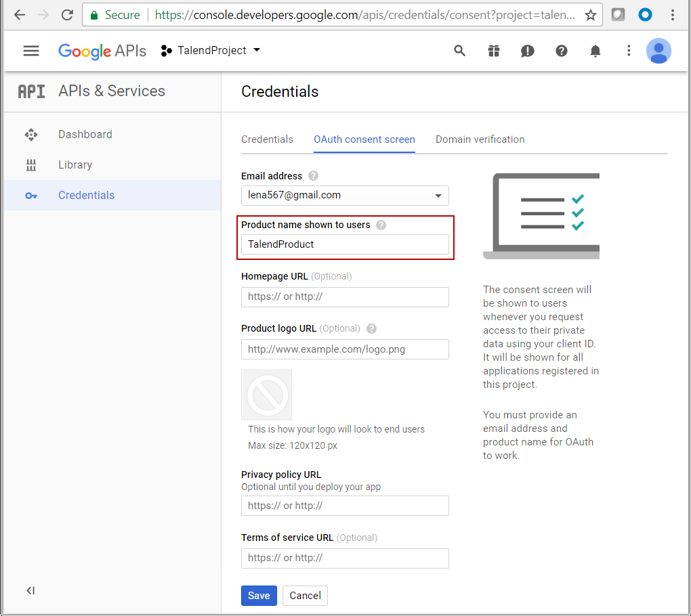Click the Library sidebar icon
This screenshot has height=616, width=691.
click(x=31, y=165)
